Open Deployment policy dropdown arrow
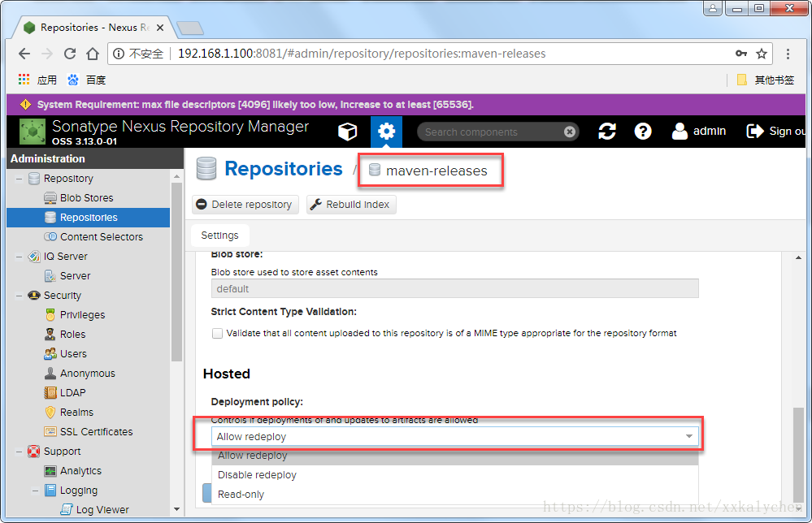Screen dimensions: 812x523 point(688,437)
